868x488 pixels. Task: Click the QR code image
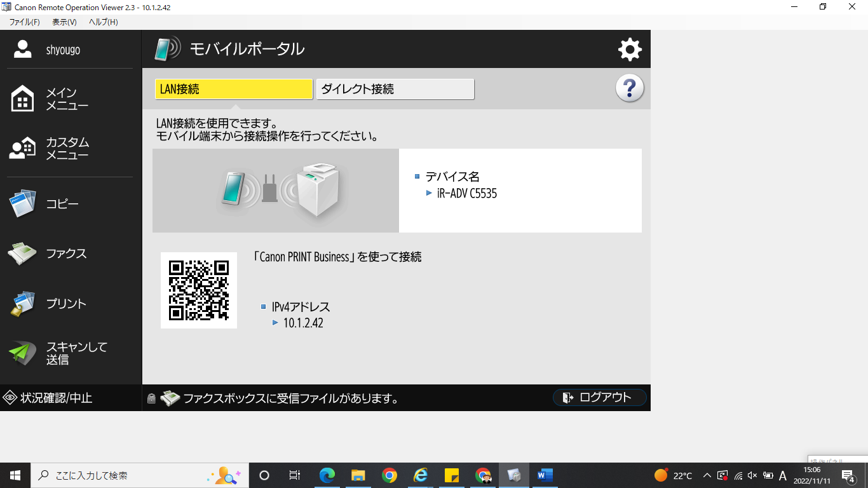199,290
